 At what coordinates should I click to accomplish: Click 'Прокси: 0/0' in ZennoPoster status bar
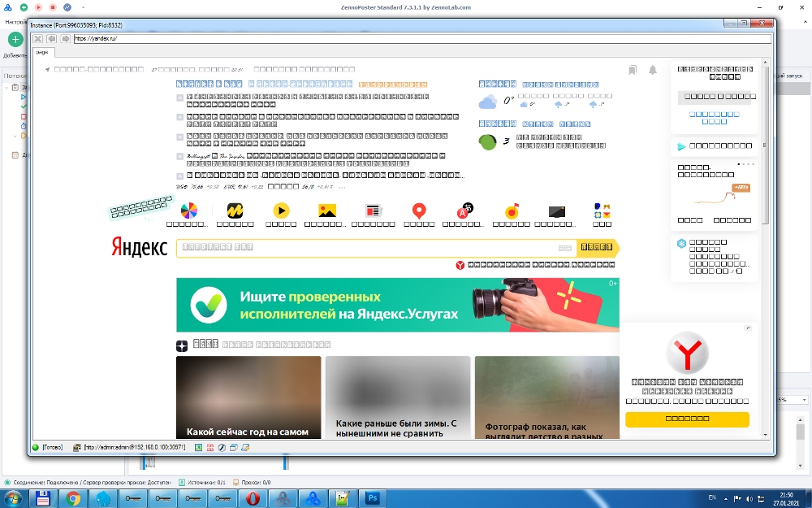click(x=256, y=483)
